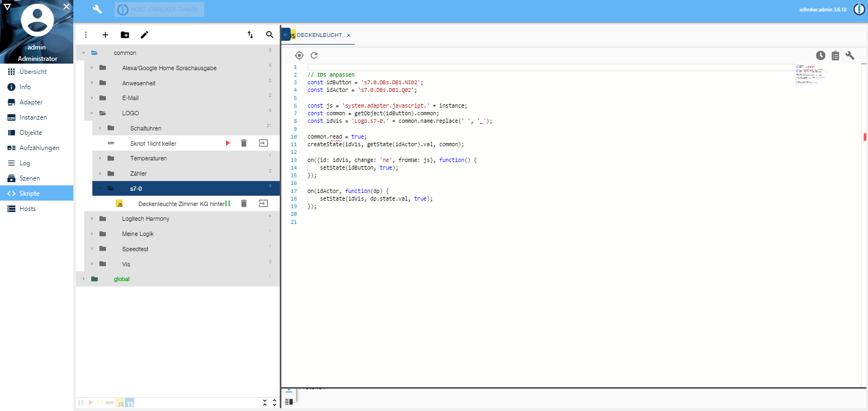Click the pencil edit icon in script toolbar
This screenshot has width=868, height=411.
144,35
